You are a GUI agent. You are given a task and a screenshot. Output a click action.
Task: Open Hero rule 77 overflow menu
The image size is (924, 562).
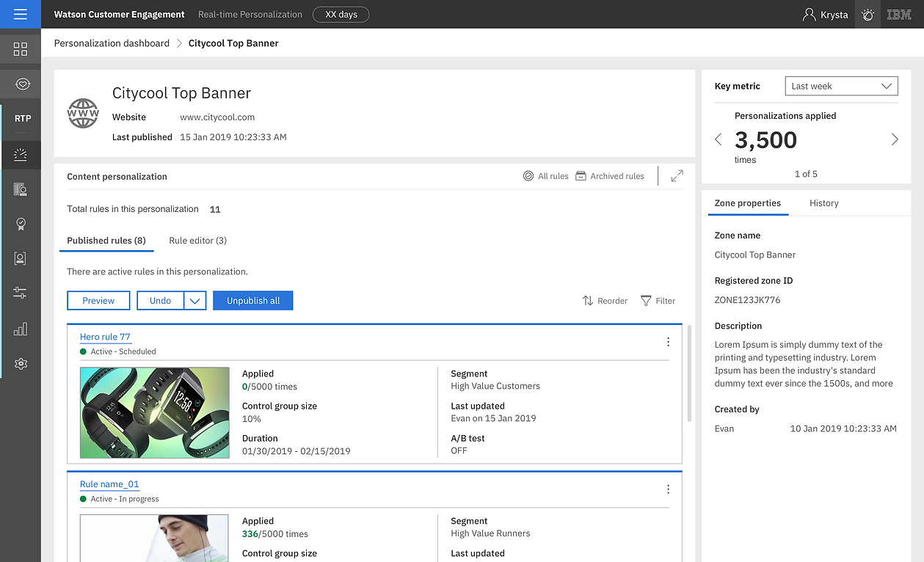(x=668, y=342)
